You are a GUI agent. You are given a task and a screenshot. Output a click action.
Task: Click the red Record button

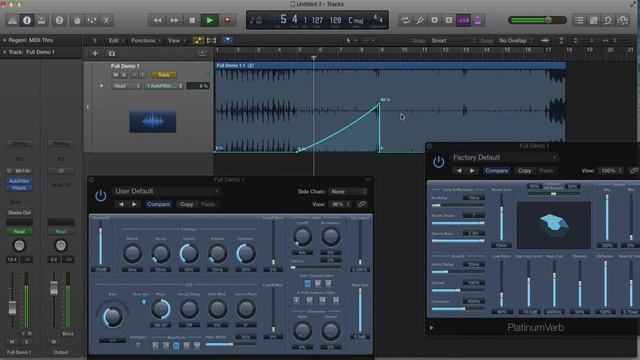pyautogui.click(x=227, y=20)
